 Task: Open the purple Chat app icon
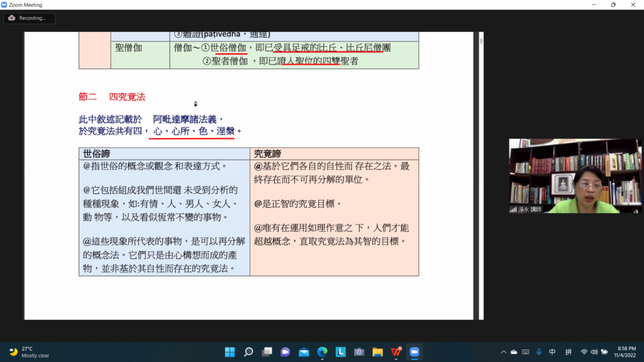point(285,352)
